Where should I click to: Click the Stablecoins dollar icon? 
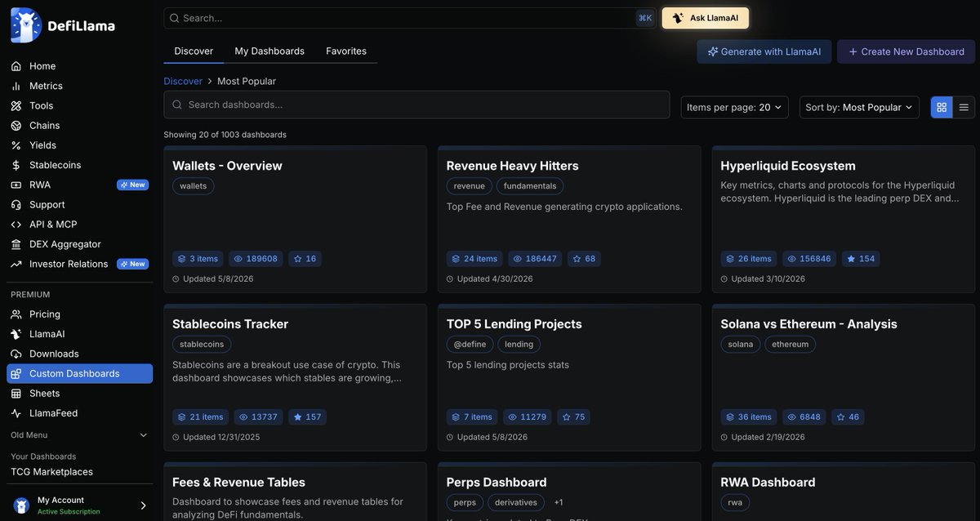click(16, 165)
